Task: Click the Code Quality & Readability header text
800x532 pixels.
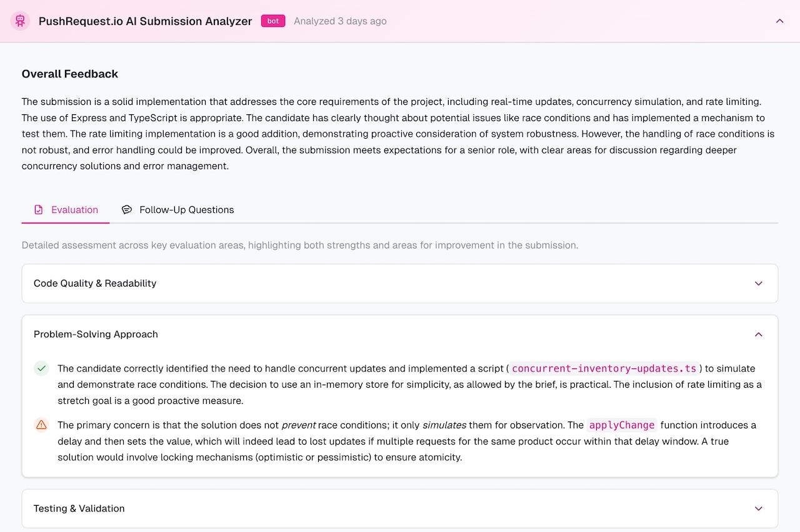Action: tap(94, 283)
